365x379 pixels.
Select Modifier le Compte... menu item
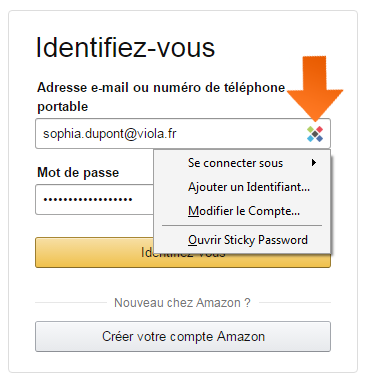pos(242,211)
